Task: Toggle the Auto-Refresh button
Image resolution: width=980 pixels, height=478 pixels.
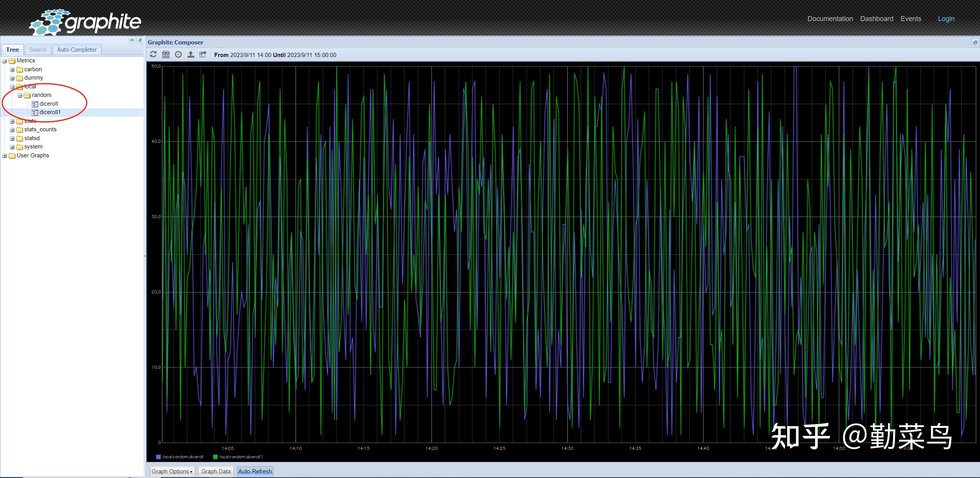Action: click(x=255, y=471)
